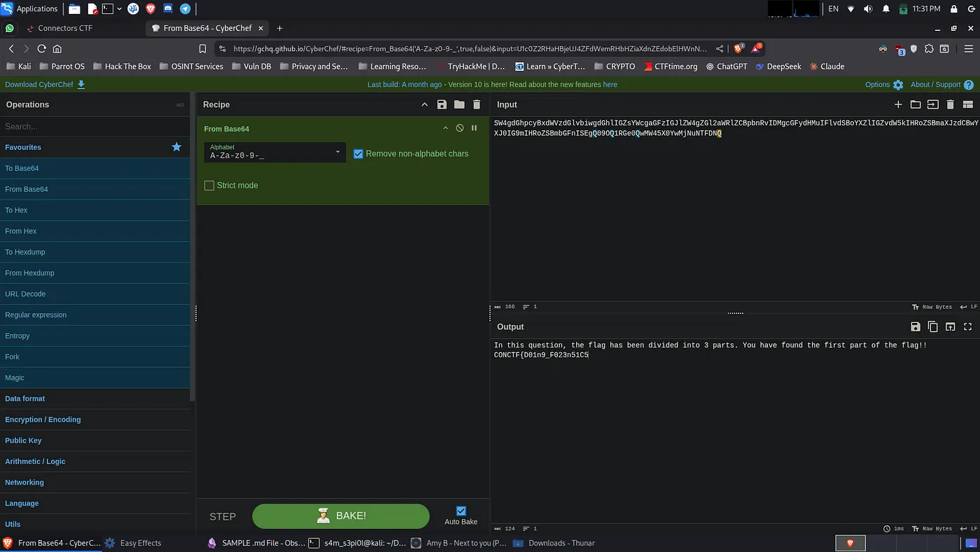Bookmark this page in the address bar

click(202, 48)
